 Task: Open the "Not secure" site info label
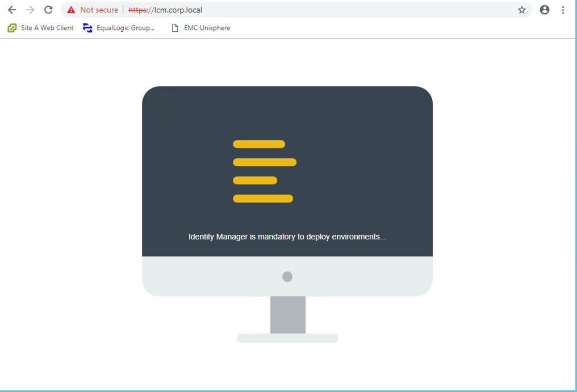tap(99, 10)
